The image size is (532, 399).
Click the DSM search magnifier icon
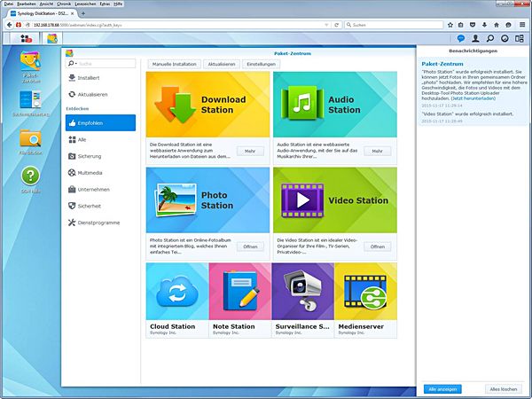click(490, 39)
